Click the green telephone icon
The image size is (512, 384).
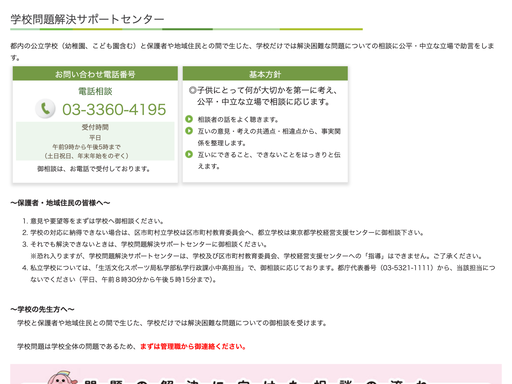(x=45, y=109)
